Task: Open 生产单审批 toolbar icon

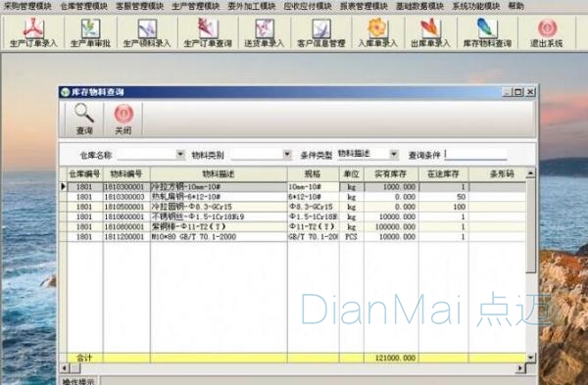Action: click(x=90, y=32)
